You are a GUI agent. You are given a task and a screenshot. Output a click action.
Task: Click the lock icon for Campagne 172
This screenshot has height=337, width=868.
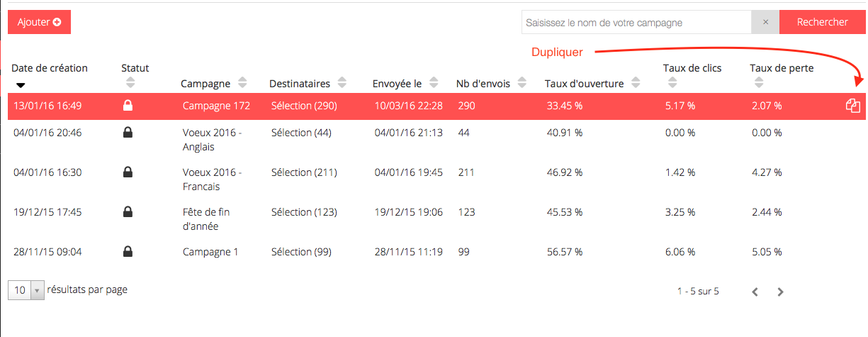point(128,106)
